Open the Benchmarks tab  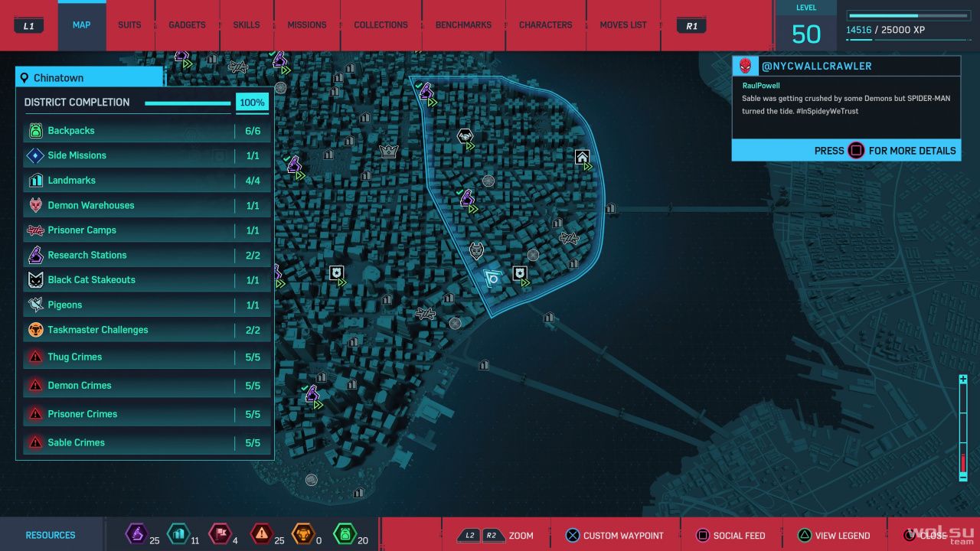click(463, 25)
